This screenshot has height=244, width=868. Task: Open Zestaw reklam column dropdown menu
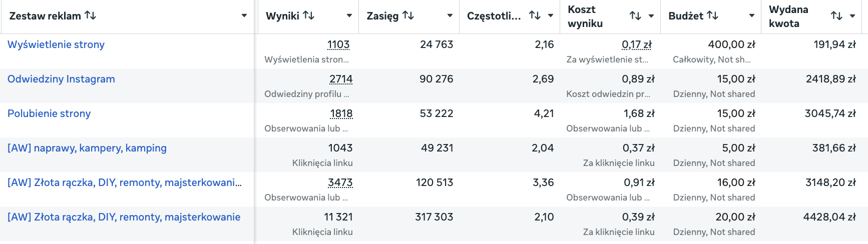[x=244, y=15]
